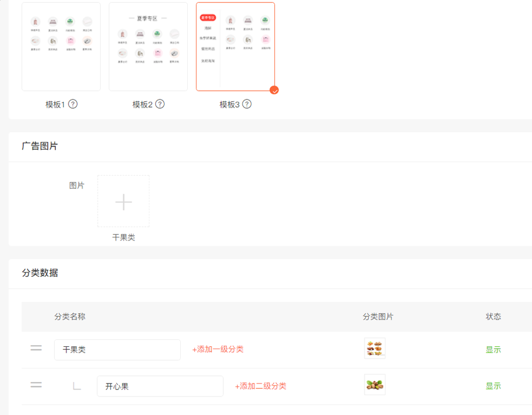Screen dimensions: 532x415
Task: Click the 干果类 category name field
Action: click(x=117, y=350)
